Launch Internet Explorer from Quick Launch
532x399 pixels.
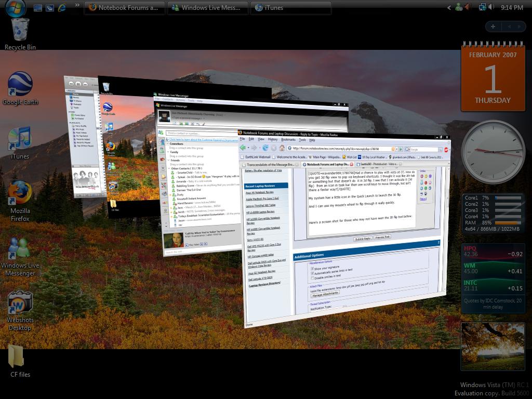(62, 8)
